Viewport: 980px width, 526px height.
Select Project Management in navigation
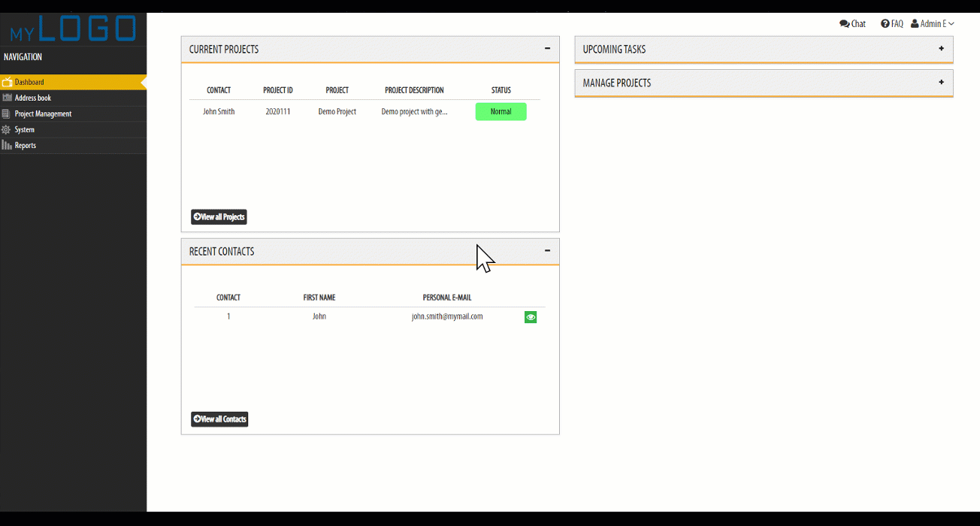pyautogui.click(x=43, y=113)
